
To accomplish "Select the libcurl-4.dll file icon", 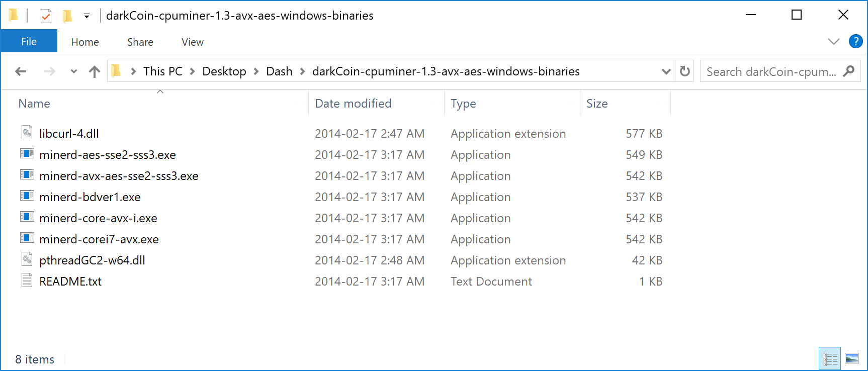I will point(27,133).
